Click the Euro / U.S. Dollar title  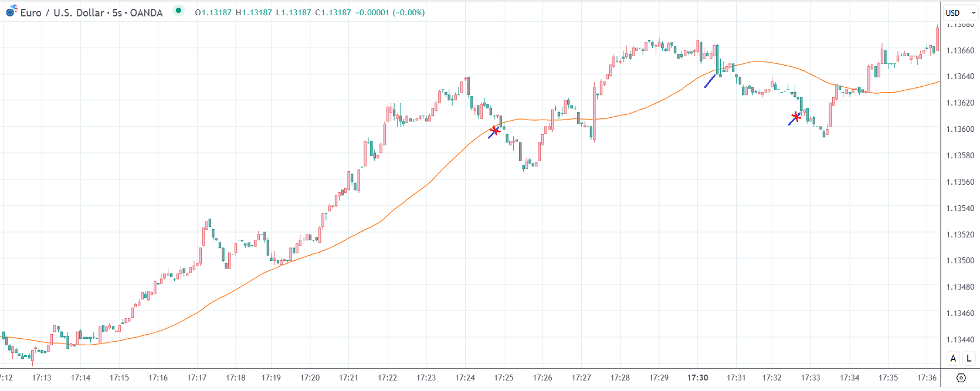(62, 12)
